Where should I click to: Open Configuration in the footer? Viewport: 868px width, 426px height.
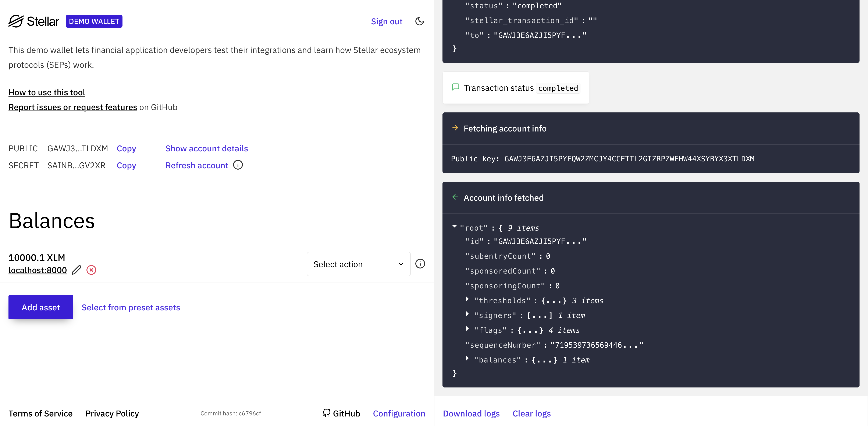coord(399,413)
